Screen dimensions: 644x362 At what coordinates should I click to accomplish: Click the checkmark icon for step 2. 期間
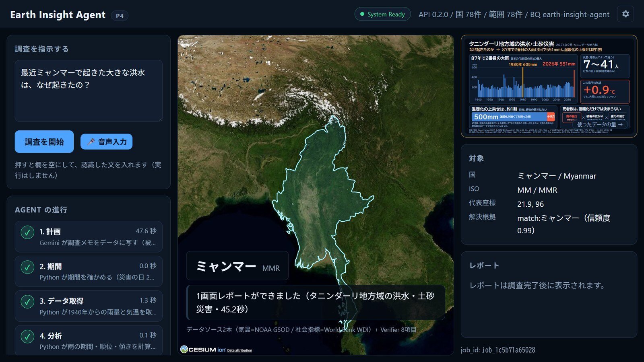tap(27, 267)
